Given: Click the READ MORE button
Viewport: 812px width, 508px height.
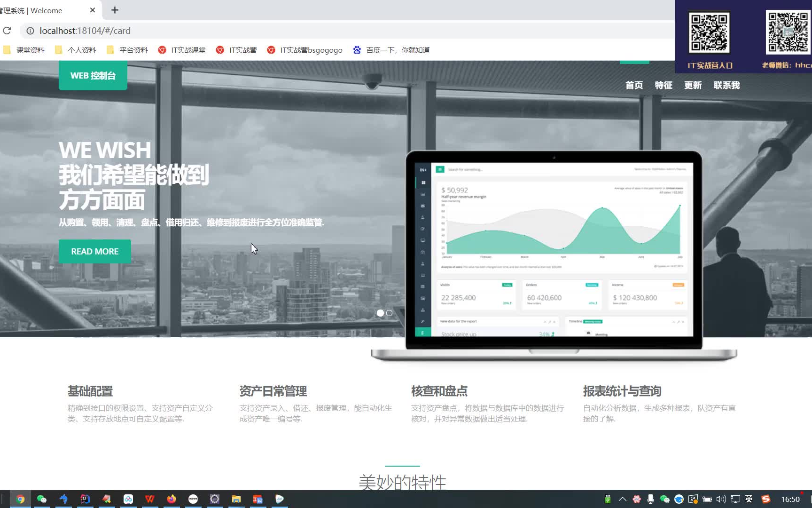Looking at the screenshot, I should pyautogui.click(x=95, y=251).
